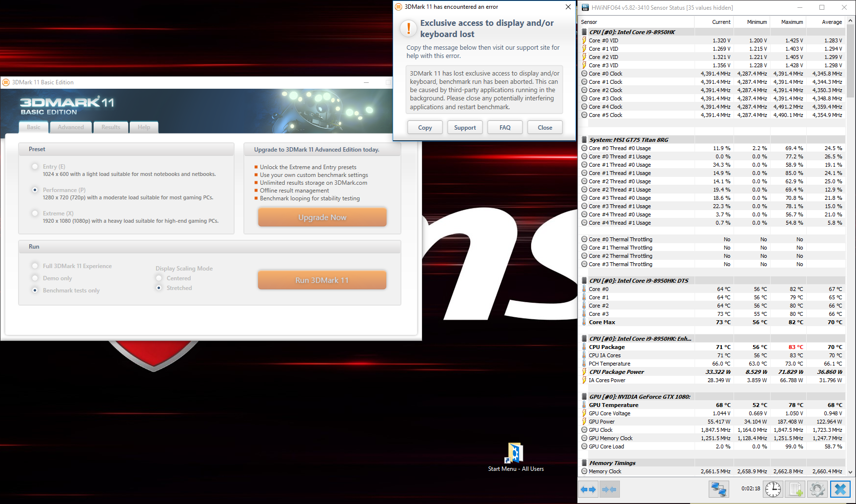This screenshot has width=856, height=504.
Task: Open the Results tab in 3DMark
Action: (x=111, y=127)
